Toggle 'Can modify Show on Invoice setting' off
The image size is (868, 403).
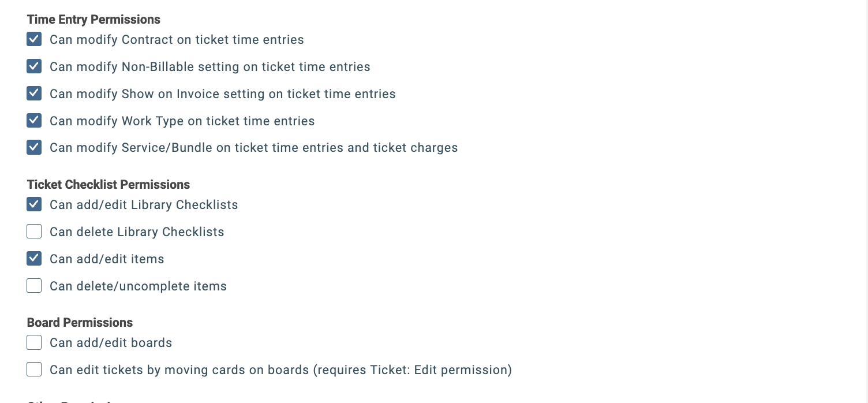point(34,93)
